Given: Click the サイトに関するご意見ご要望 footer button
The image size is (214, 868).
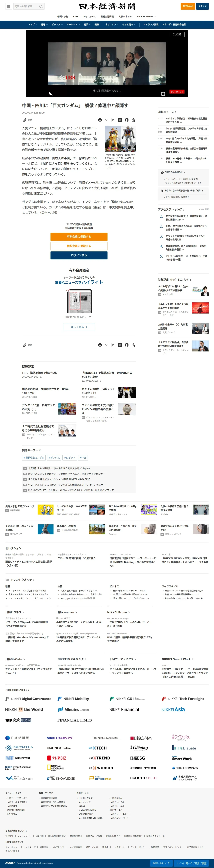Looking at the screenshot, I should [x=191, y=863].
